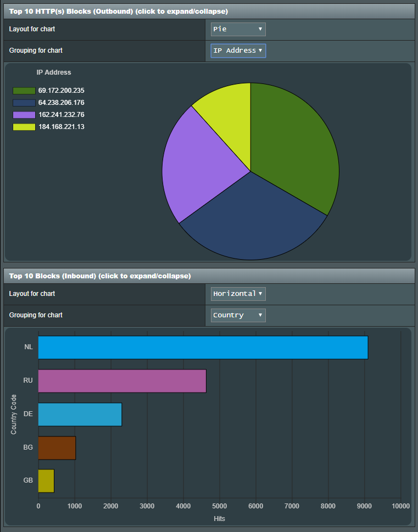Open the Pie layout dropdown for outbound chart
This screenshot has height=532, width=418.
point(238,29)
